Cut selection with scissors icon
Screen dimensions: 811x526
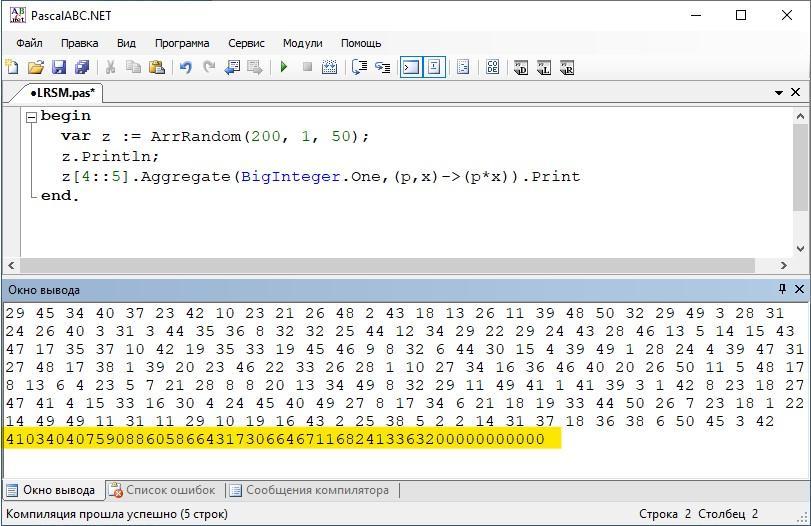pyautogui.click(x=110, y=67)
